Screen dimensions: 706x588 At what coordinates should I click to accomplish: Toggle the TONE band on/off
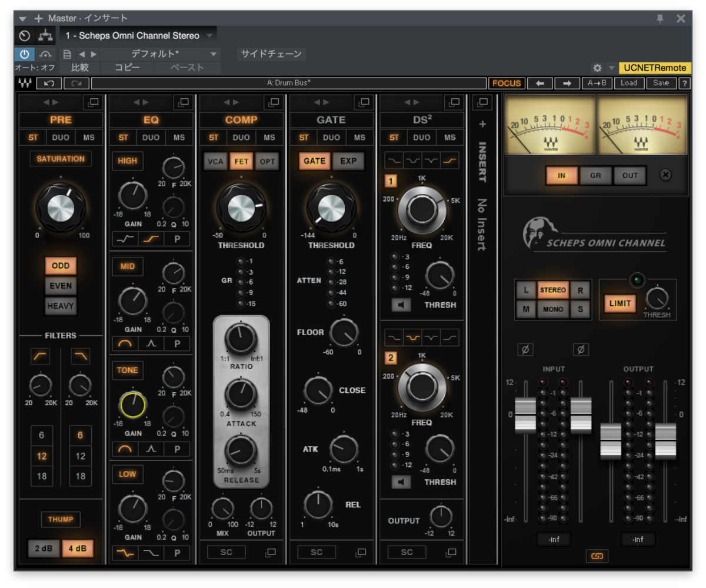point(128,370)
